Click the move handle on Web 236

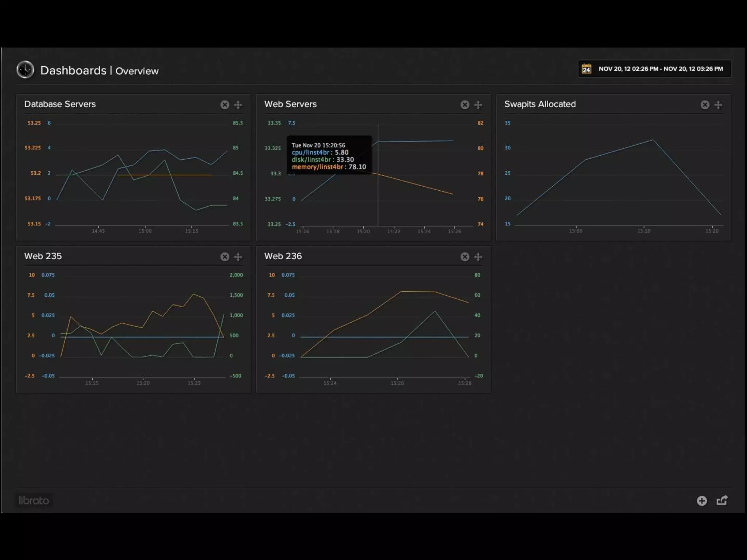pyautogui.click(x=478, y=257)
